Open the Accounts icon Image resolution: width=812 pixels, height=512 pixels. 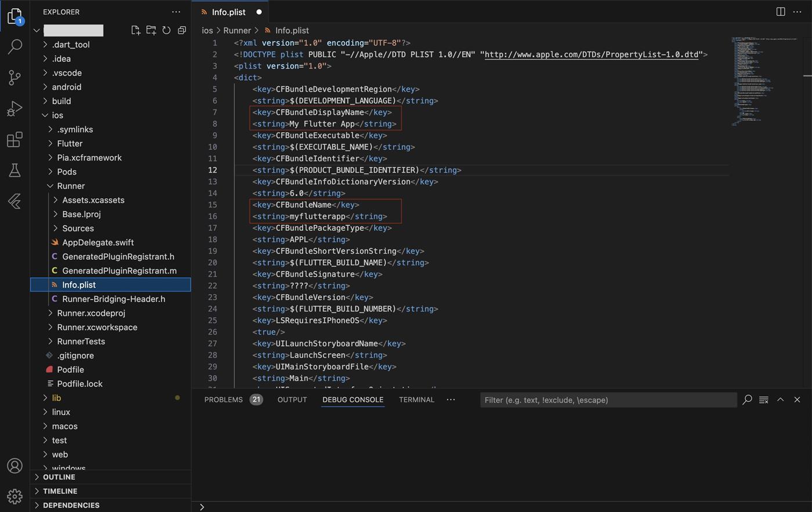[15, 466]
